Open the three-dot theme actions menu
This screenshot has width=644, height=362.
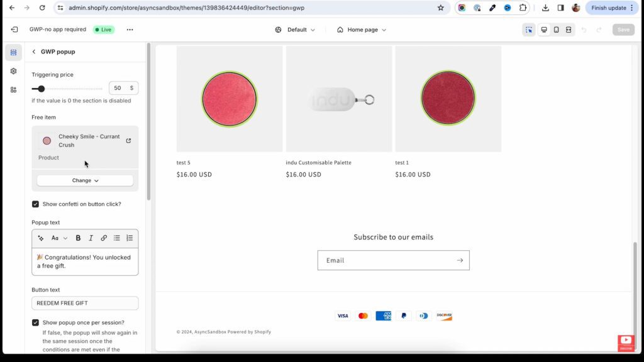130,30
